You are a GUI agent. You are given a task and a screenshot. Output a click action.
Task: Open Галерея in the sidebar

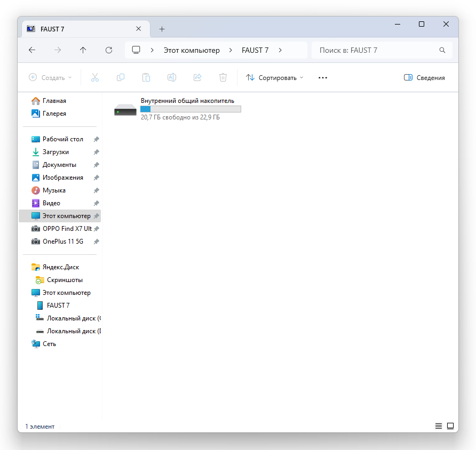[54, 114]
